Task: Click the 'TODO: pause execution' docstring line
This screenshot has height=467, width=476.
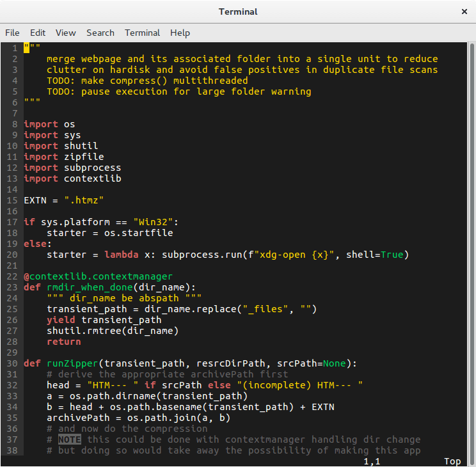Action: (x=179, y=91)
